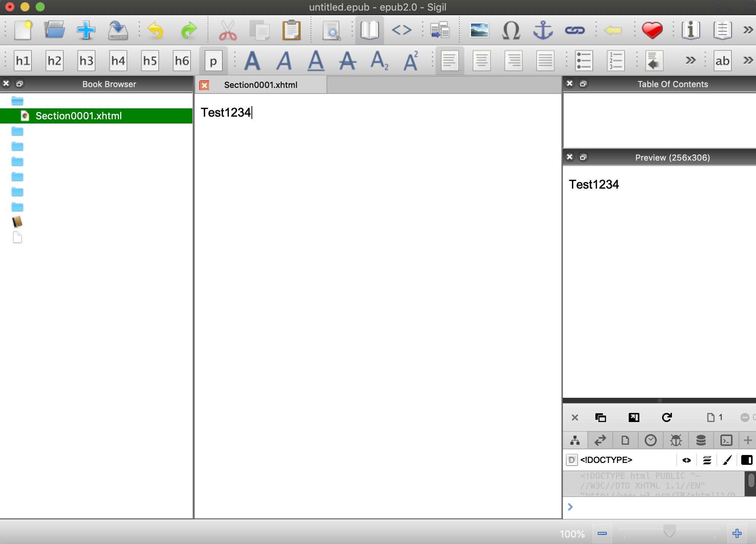The image size is (756, 544).
Task: Select Section0001.xhtml in Book Browser
Action: [x=78, y=116]
